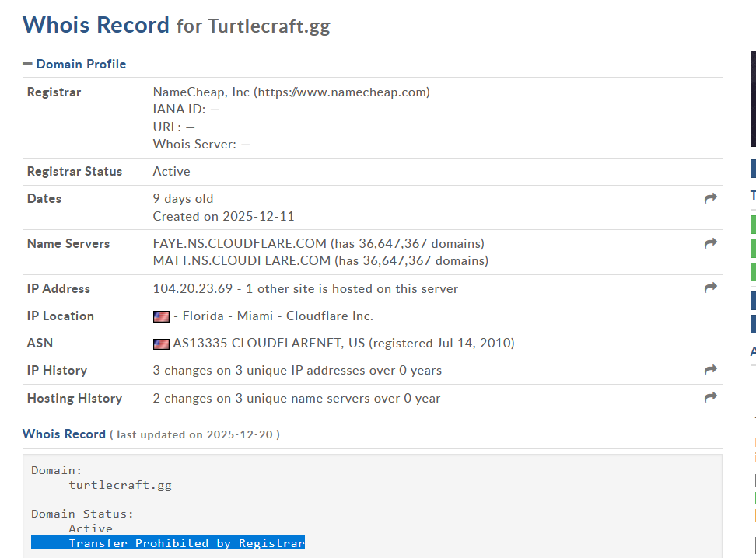Click 'Domain:' label in raw record
756x558 pixels.
[57, 470]
